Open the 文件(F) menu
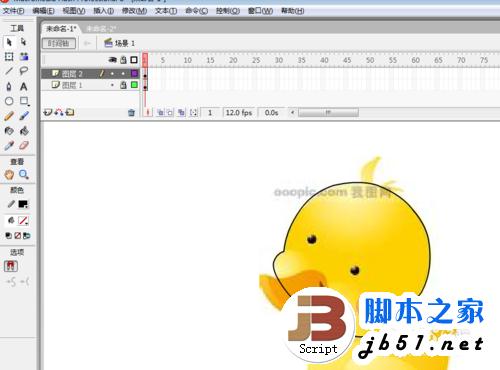The image size is (500, 370). click(14, 11)
